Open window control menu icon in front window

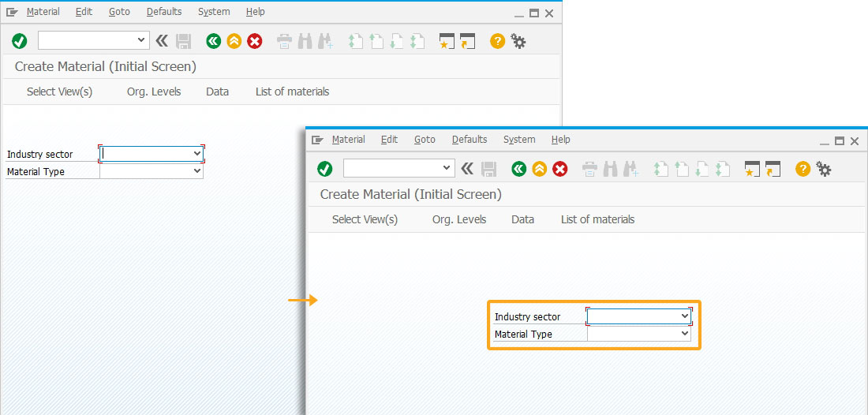coord(317,140)
